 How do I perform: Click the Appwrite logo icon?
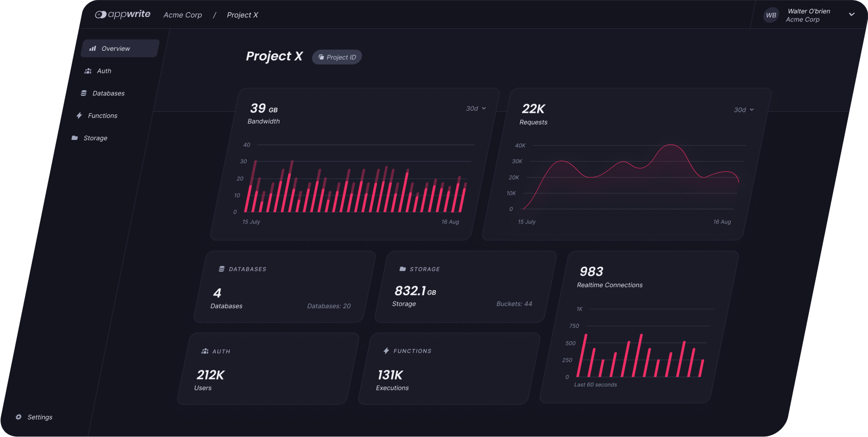[x=100, y=15]
